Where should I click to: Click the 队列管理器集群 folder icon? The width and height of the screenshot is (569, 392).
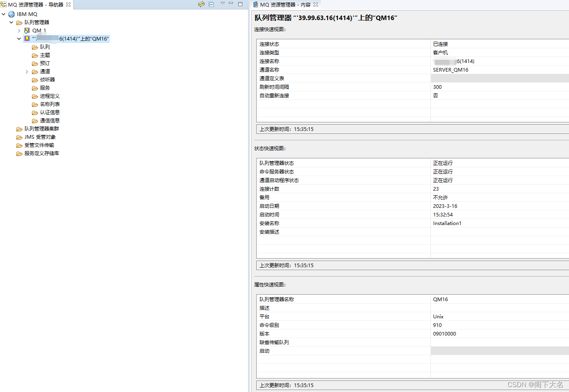pyautogui.click(x=19, y=129)
